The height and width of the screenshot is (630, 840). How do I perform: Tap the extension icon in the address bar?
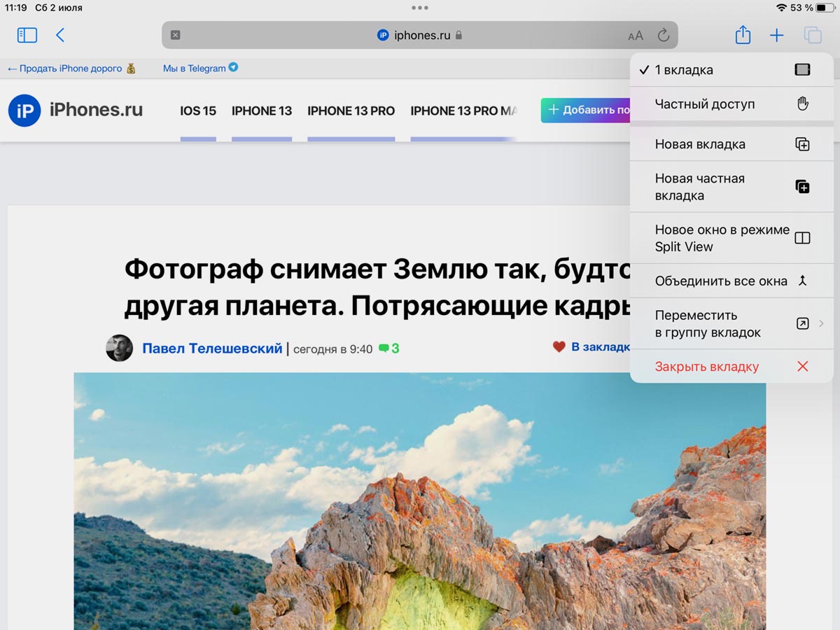[175, 35]
